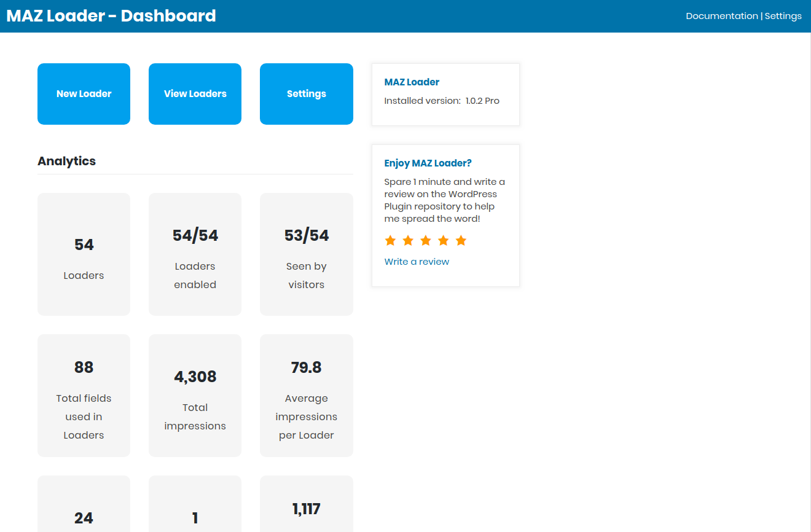Click the Analytics section heading
The image size is (811, 532).
tap(66, 161)
